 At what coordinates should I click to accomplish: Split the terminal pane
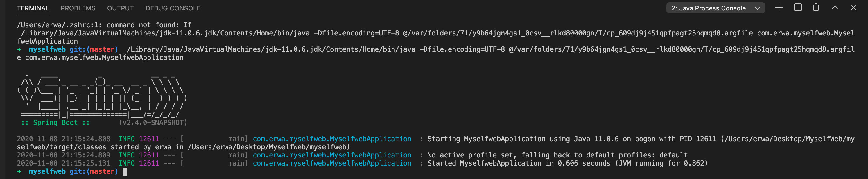click(x=798, y=8)
